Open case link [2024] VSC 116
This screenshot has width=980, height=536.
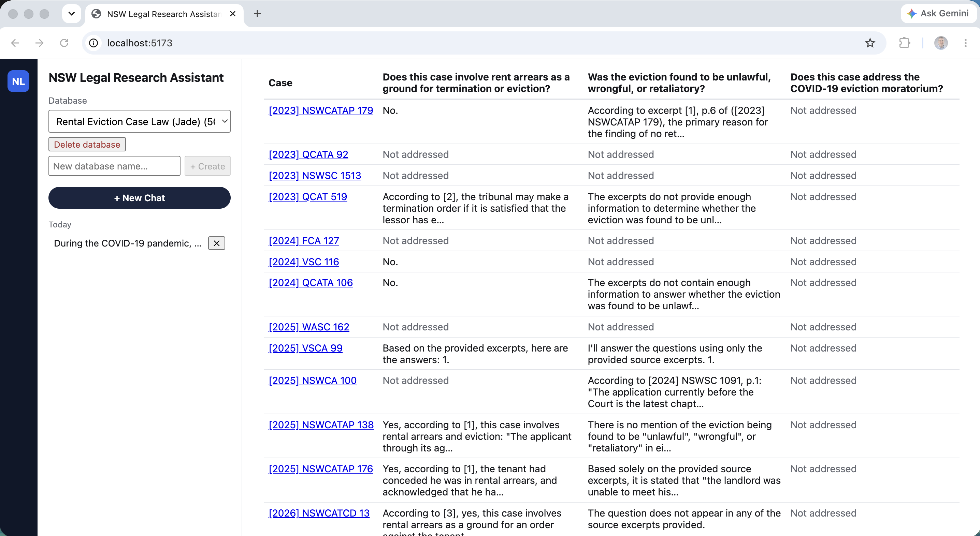[x=304, y=262]
